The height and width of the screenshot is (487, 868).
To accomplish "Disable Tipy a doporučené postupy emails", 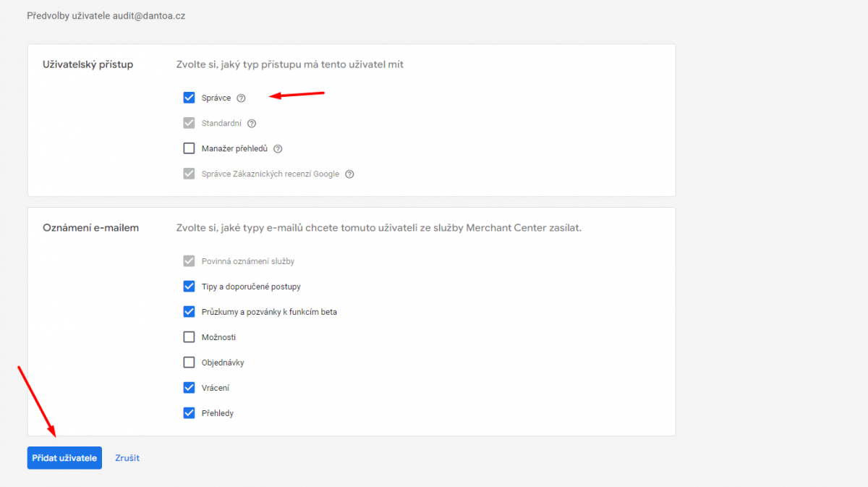I will tap(190, 287).
